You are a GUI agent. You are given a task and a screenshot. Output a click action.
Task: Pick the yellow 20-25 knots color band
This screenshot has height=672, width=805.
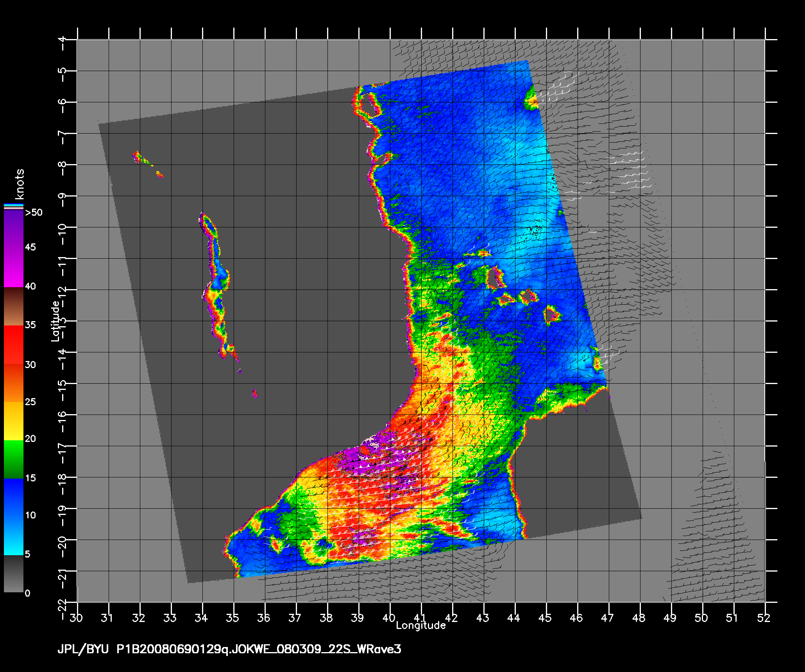click(14, 421)
